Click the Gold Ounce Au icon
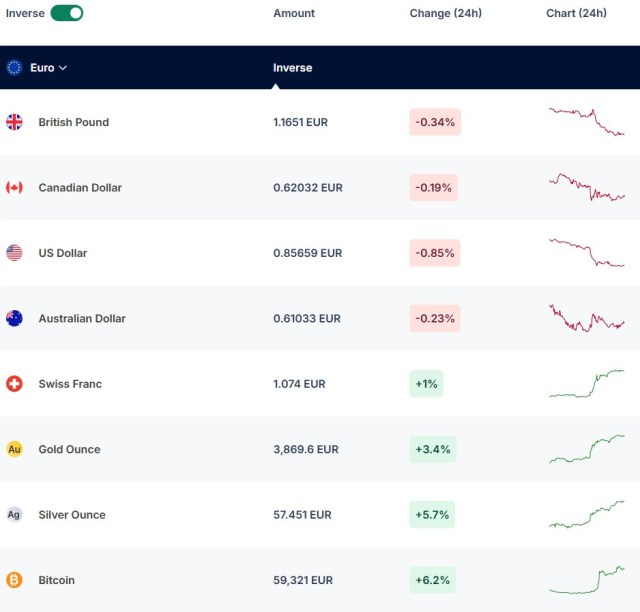640x612 pixels. (14, 449)
